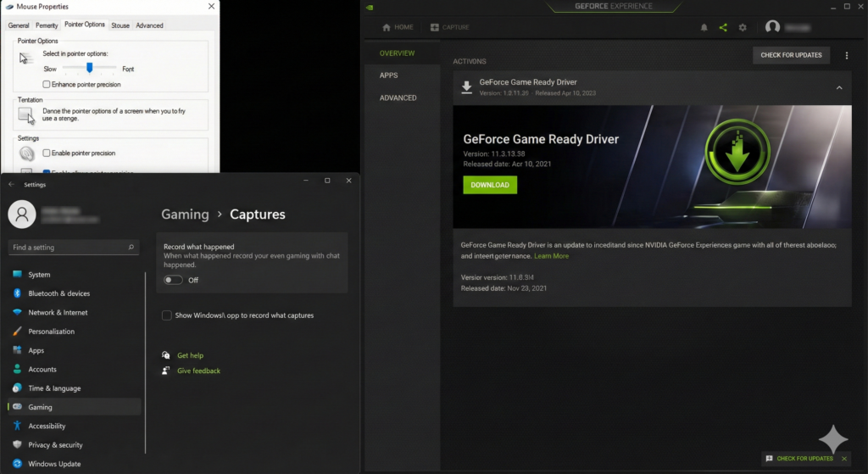Open the Home tab in GeForce Experience
Viewport: 868px width, 474px height.
(x=398, y=27)
